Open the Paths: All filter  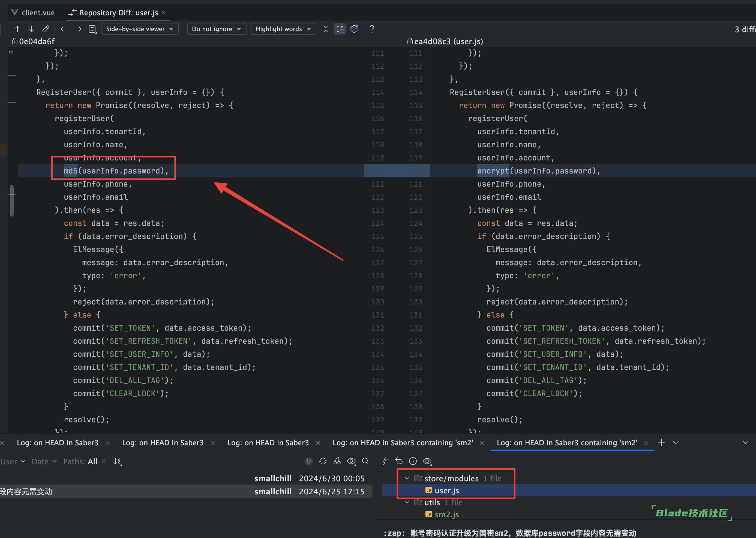[80, 462]
